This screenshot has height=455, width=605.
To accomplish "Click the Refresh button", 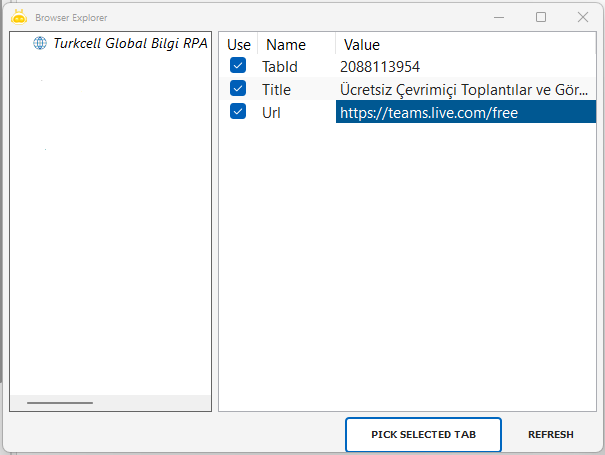I will [x=551, y=435].
